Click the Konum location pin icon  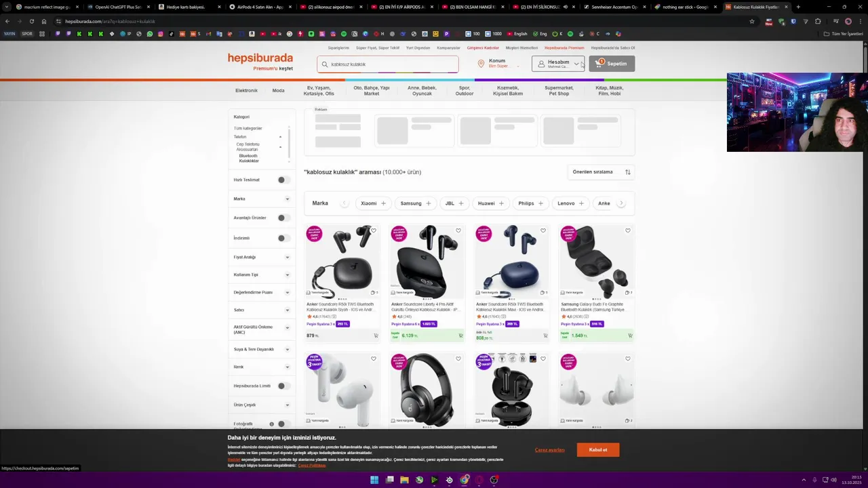(481, 64)
